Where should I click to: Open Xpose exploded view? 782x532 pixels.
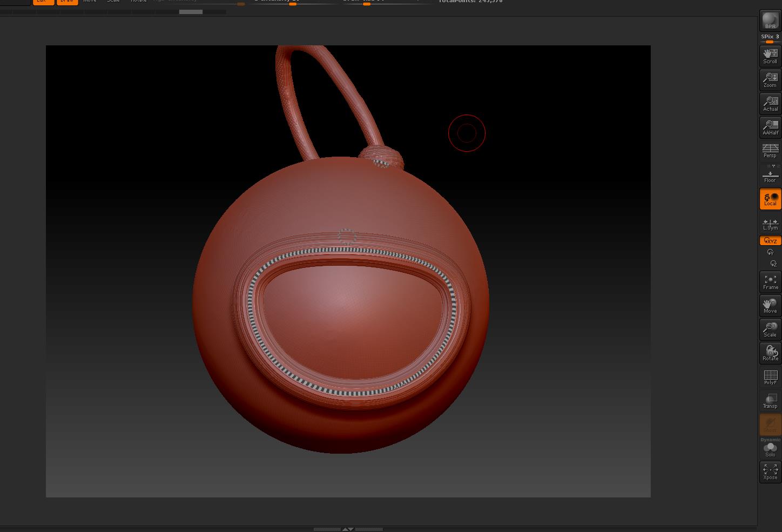tap(770, 472)
